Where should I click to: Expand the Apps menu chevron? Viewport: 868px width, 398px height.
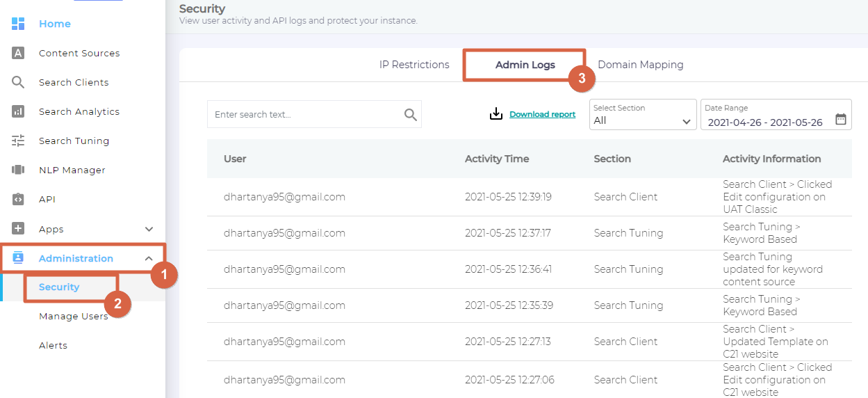(x=149, y=229)
